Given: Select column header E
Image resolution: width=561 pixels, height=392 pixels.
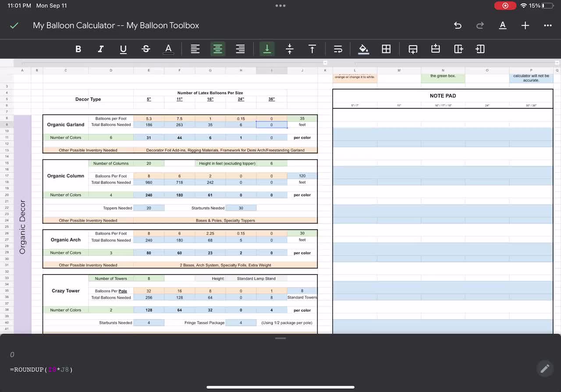Looking at the screenshot, I should pyautogui.click(x=149, y=70).
